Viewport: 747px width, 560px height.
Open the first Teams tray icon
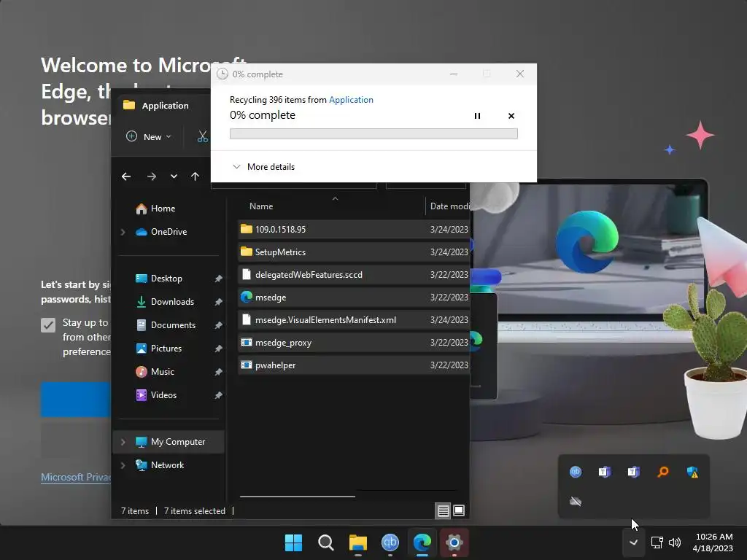coord(605,472)
